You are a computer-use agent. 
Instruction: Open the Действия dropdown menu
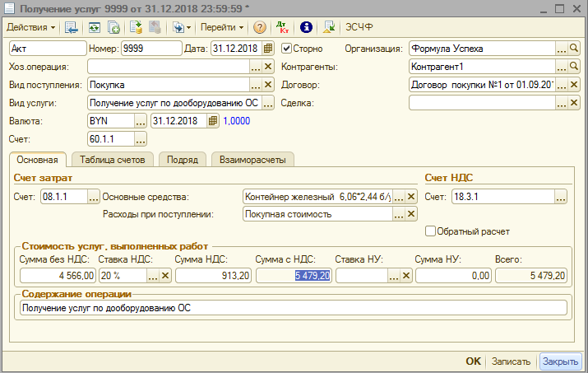[31, 27]
